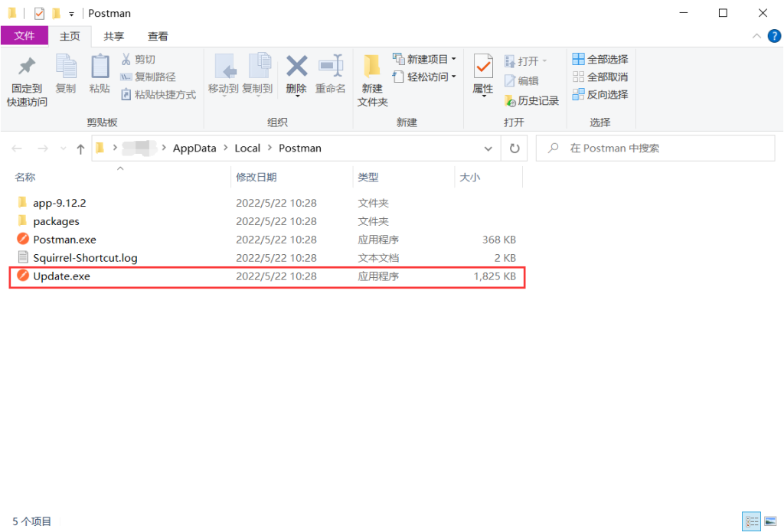Click Select none (全部取消)
The image size is (784, 532).
click(x=600, y=77)
